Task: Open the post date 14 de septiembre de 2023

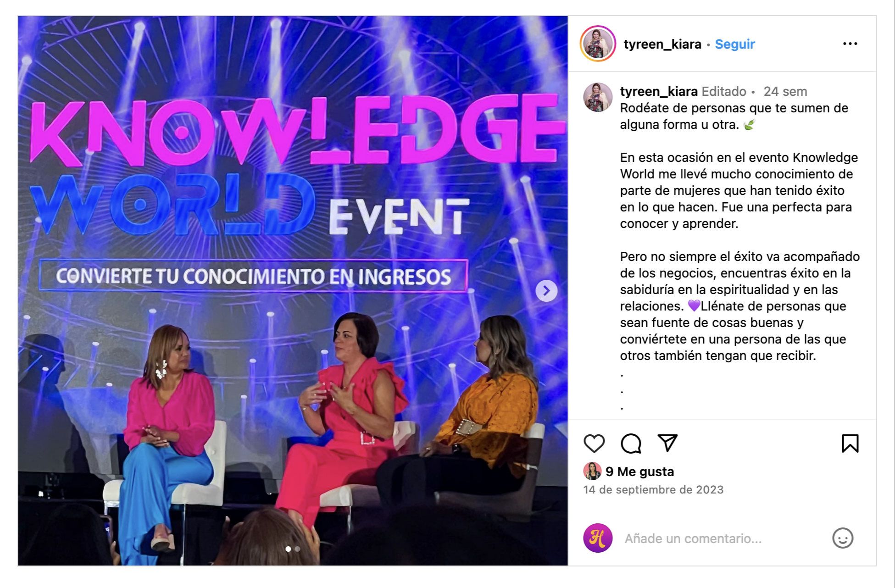Action: tap(653, 490)
